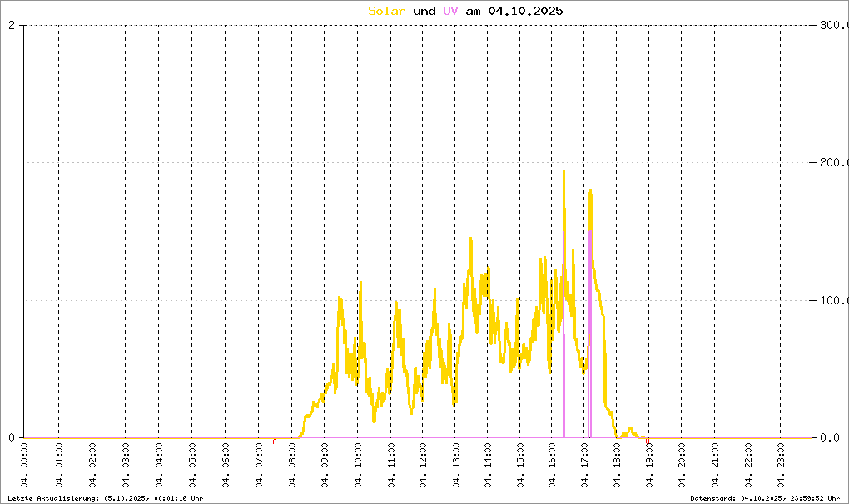Click the 23:00 time axis label
This screenshot has height=504, width=849.
pos(781,465)
